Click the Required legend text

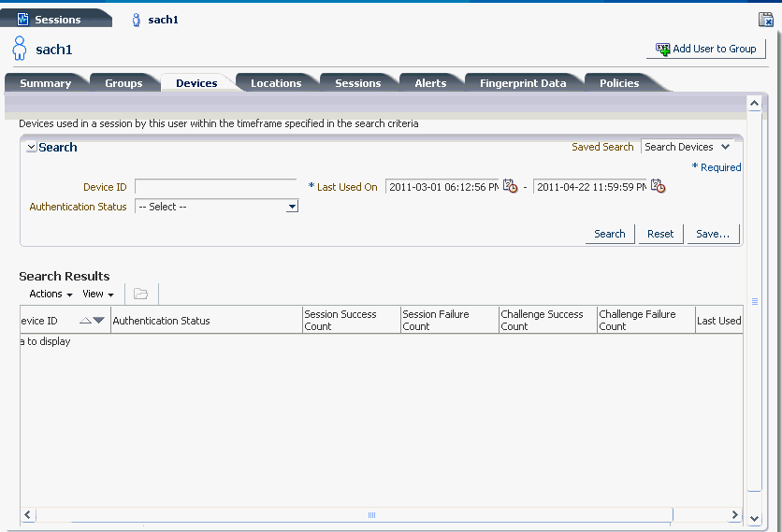(717, 167)
